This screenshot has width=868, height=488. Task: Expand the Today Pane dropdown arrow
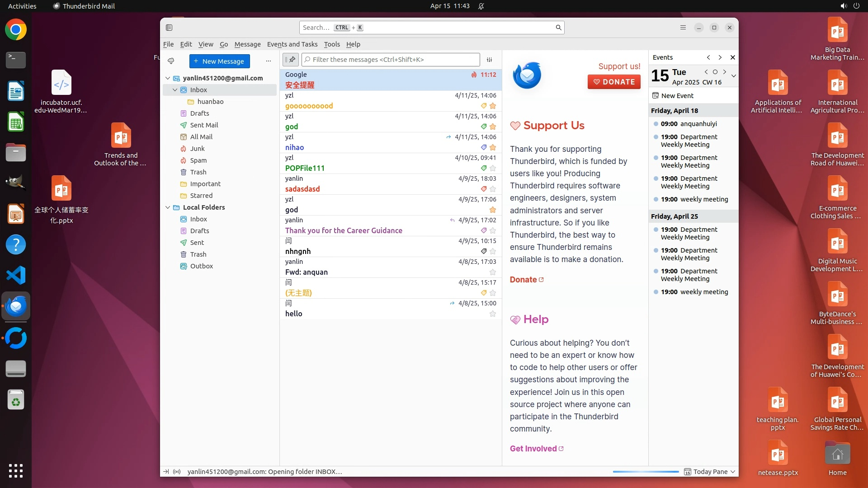[733, 472]
